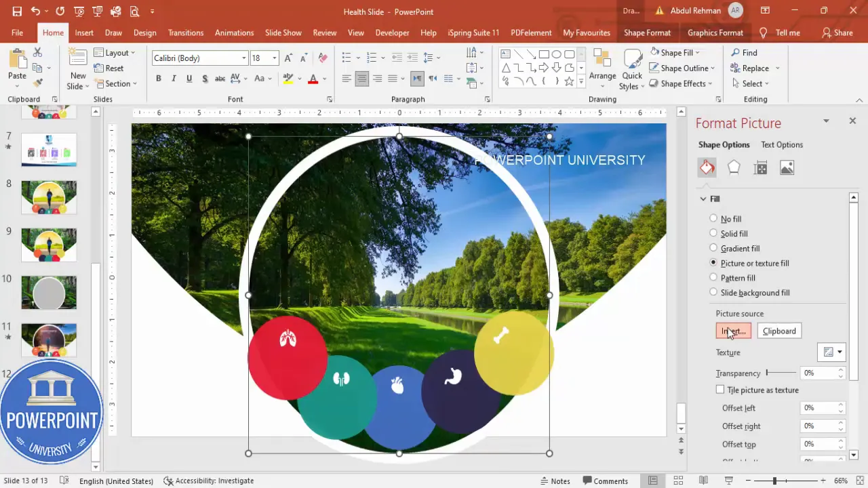Image resolution: width=868 pixels, height=488 pixels.
Task: Apply Underline formatting
Action: tap(189, 79)
